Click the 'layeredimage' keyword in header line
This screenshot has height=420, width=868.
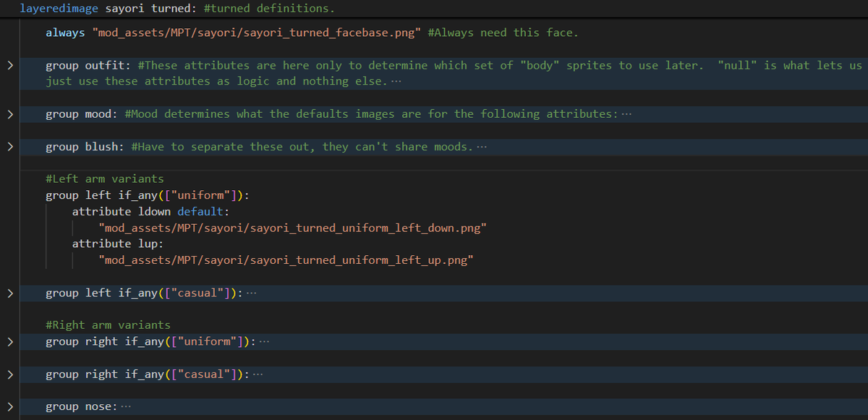pos(59,9)
